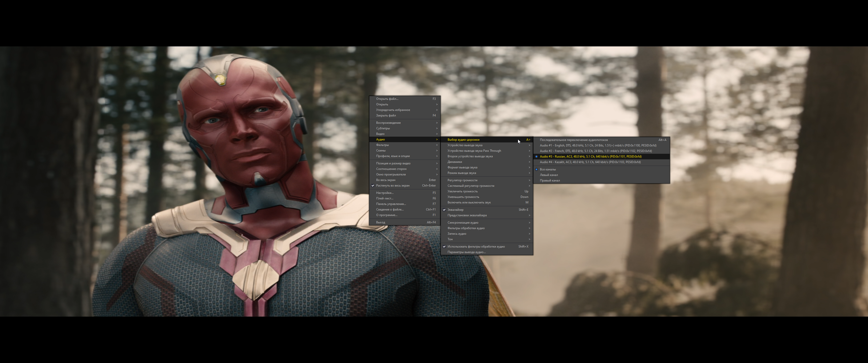Screen dimensions: 868x363
Task: Select Audio #2 French DTS track
Action: coord(602,151)
